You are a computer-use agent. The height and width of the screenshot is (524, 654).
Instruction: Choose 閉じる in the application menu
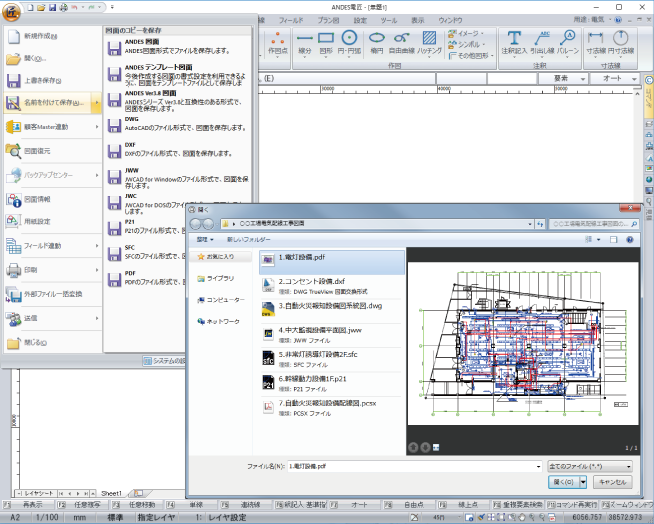[53, 343]
